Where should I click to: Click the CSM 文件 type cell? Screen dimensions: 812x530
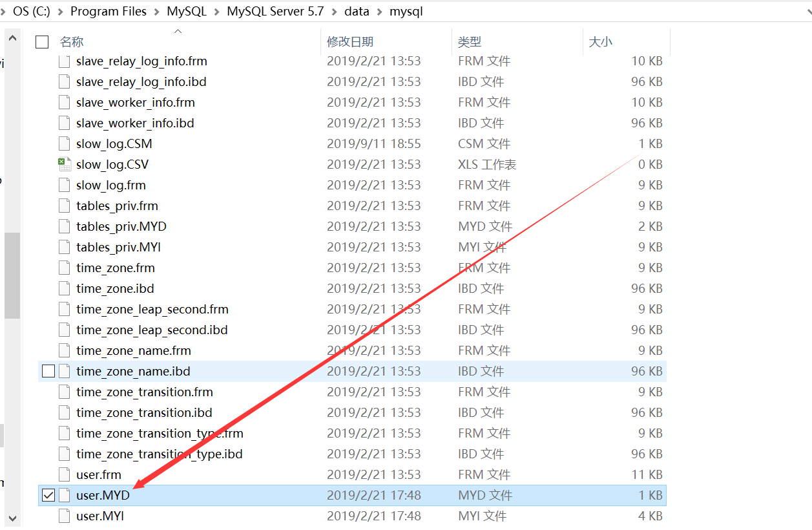[484, 144]
